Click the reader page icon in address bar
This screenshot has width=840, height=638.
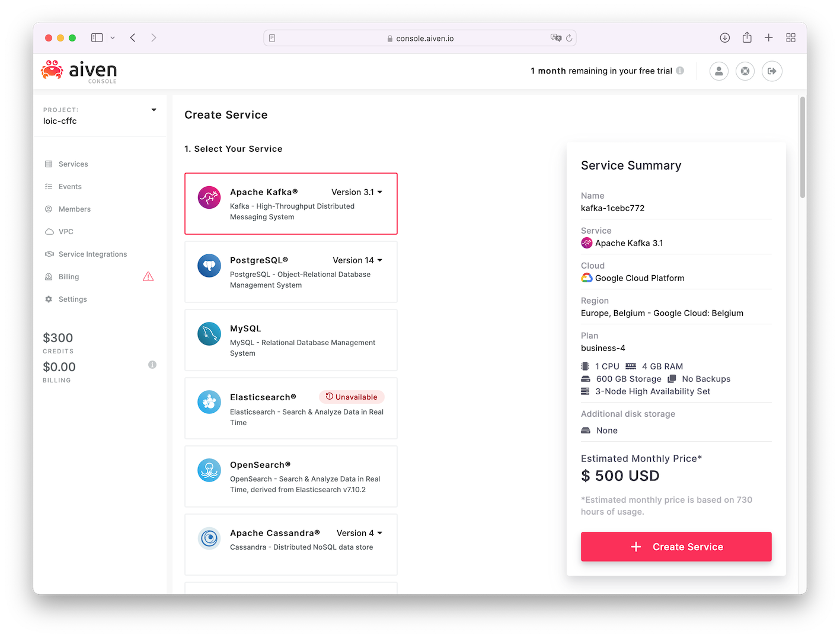pos(272,38)
